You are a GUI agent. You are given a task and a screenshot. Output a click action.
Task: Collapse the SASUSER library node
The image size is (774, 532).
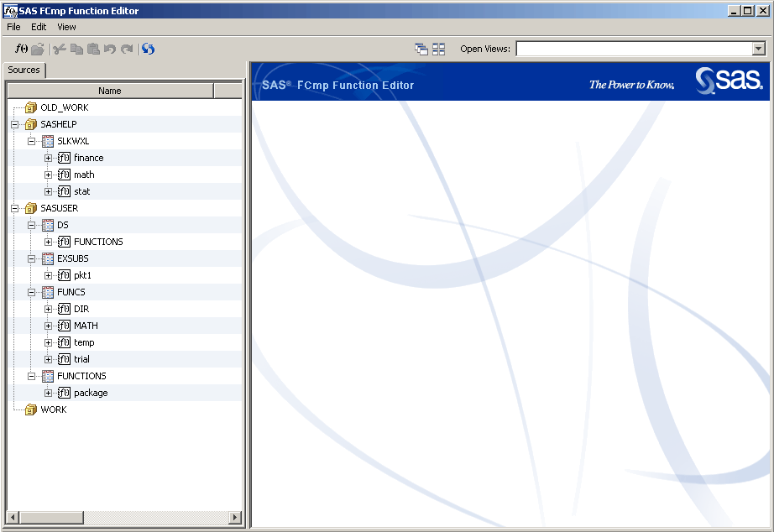coord(16,207)
